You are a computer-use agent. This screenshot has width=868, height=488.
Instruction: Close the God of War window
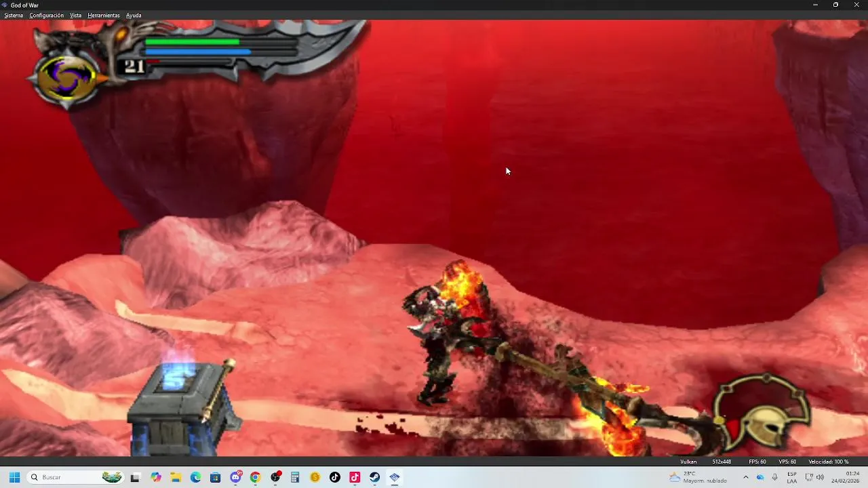click(856, 5)
